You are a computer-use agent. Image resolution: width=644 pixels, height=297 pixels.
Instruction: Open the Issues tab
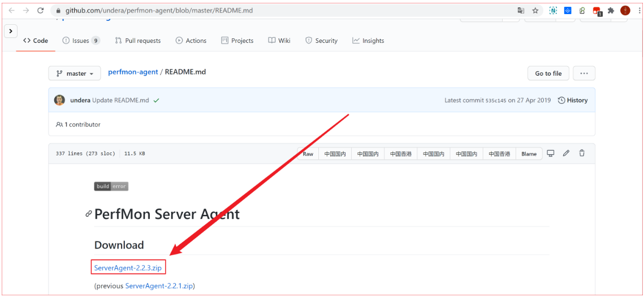[x=81, y=41]
